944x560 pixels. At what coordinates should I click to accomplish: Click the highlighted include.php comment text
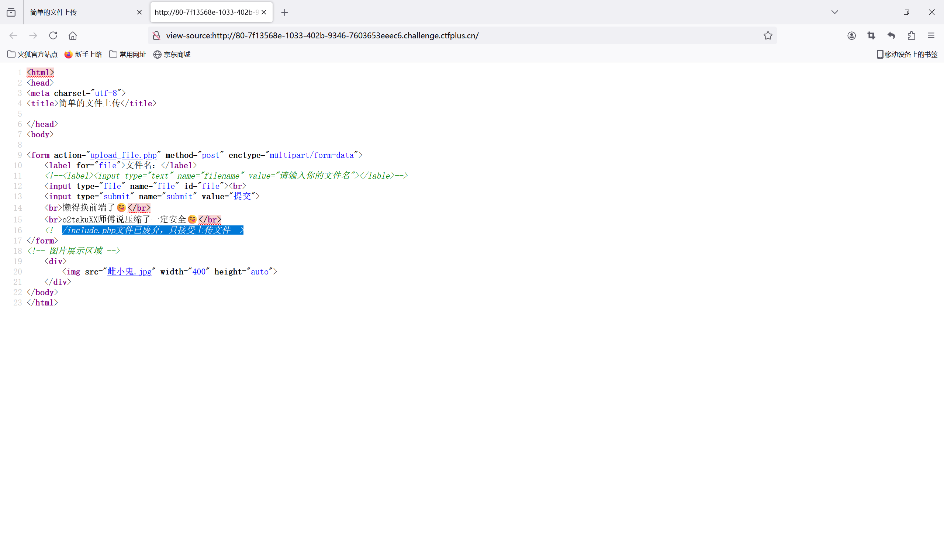[x=153, y=230]
